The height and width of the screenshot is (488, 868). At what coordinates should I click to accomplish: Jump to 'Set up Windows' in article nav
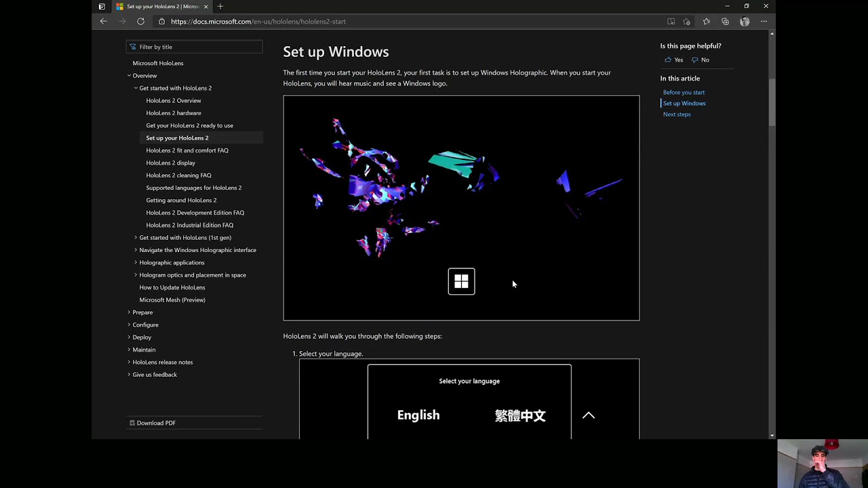point(684,103)
